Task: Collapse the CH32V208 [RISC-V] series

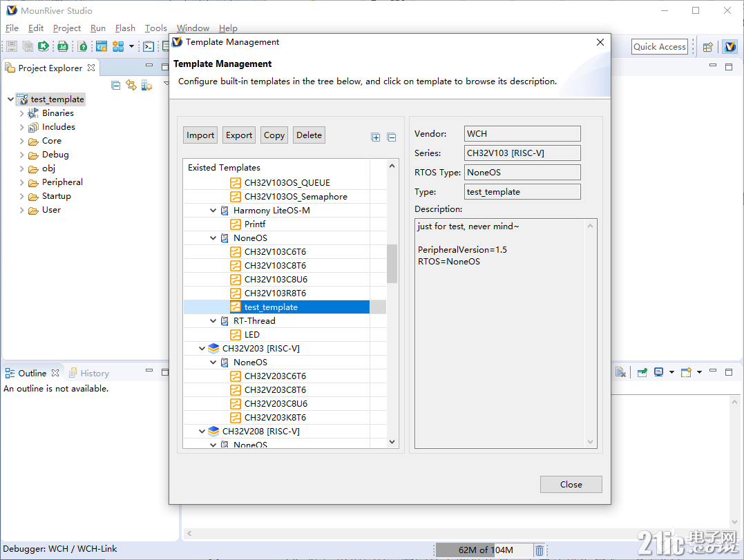Action: click(202, 432)
